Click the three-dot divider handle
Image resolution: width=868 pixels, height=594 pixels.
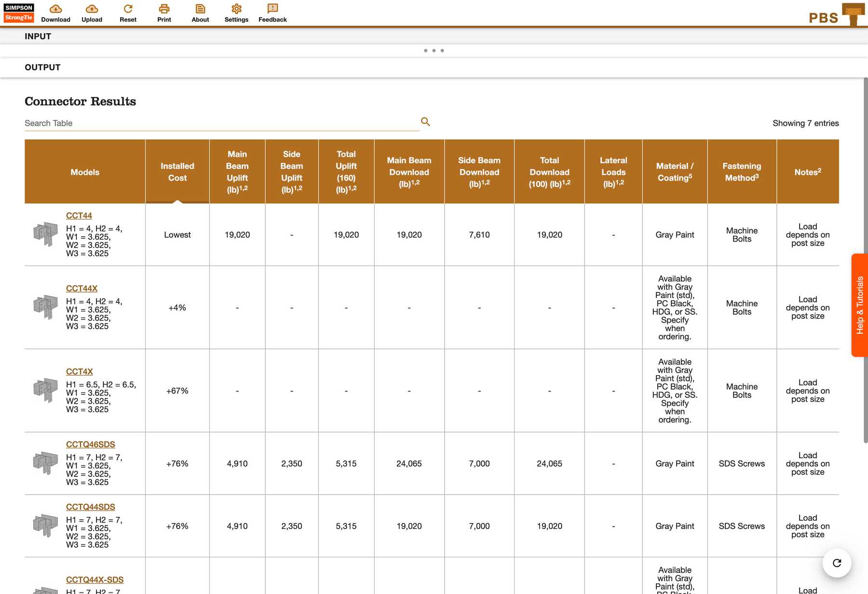point(434,51)
